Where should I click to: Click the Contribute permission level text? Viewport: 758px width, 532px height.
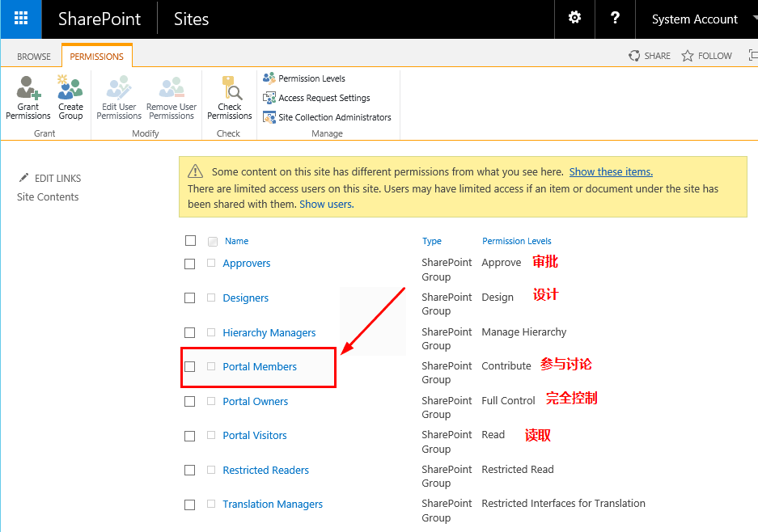point(506,365)
